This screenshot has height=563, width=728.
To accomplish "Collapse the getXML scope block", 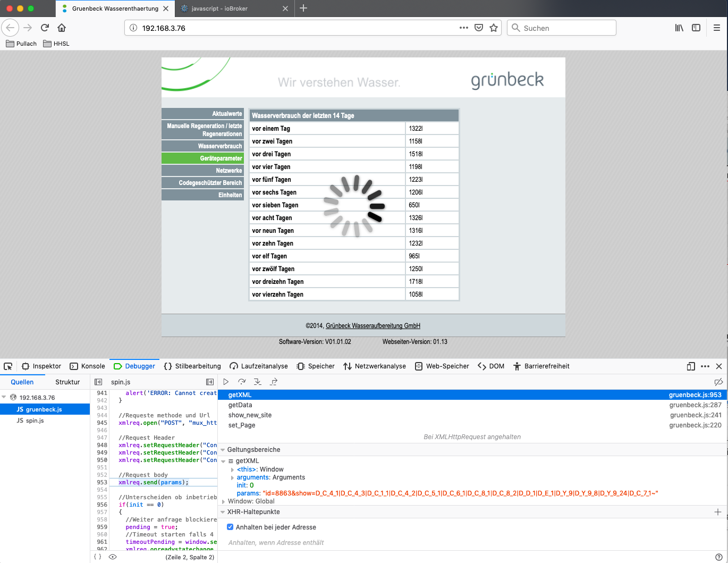I will pos(224,461).
